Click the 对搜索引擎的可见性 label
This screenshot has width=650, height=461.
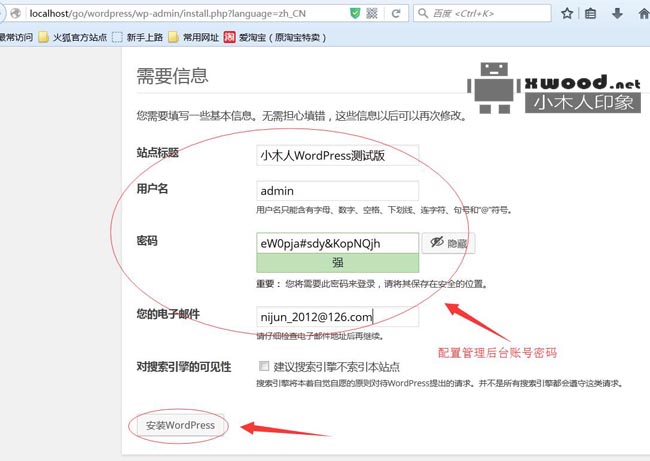tap(184, 367)
